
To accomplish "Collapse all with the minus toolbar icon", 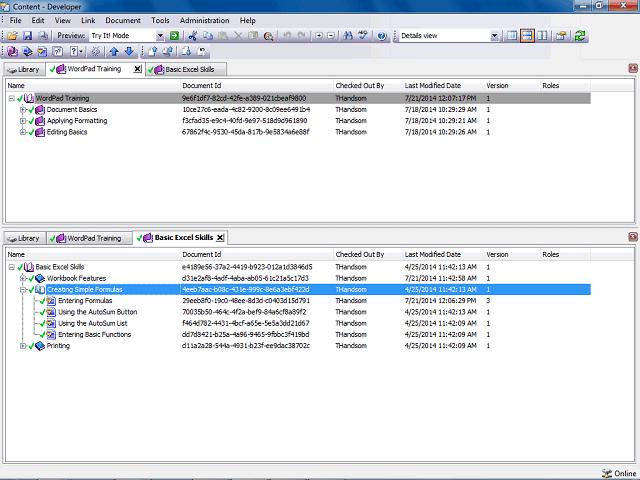I will click(331, 36).
